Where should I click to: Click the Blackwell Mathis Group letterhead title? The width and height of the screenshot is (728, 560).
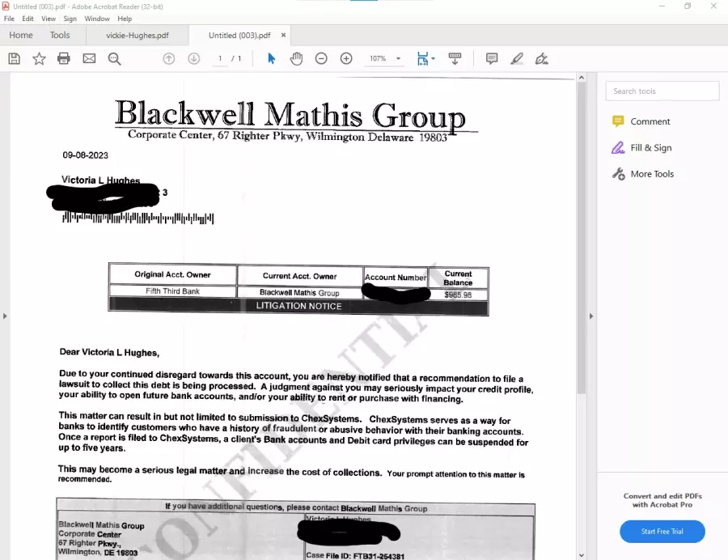290,114
